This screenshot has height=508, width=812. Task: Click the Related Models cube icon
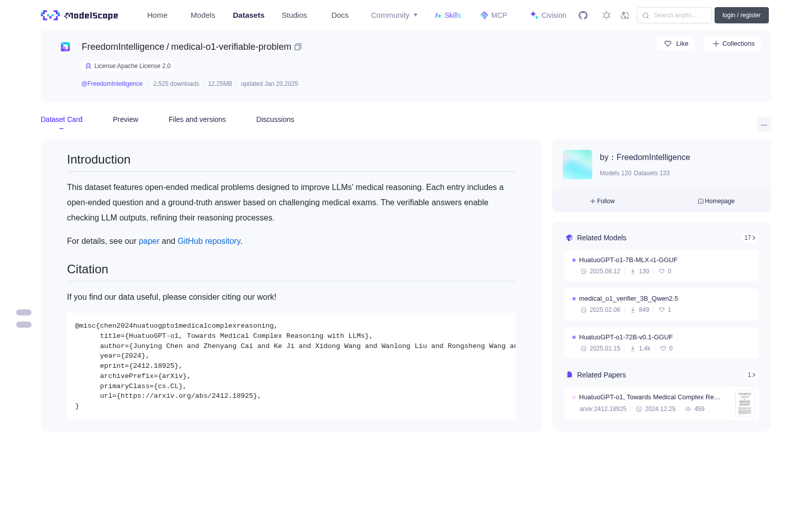(569, 238)
